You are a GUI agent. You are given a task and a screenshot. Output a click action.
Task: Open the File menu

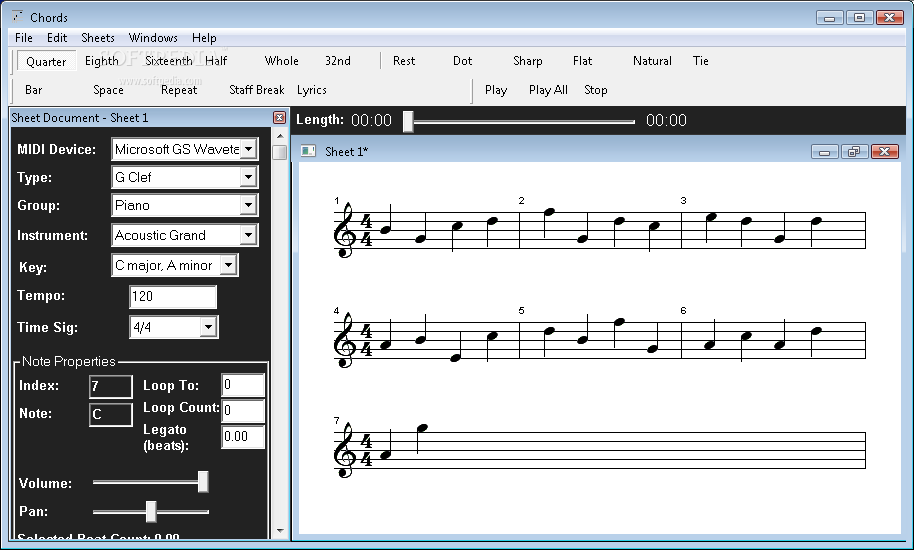(x=24, y=38)
